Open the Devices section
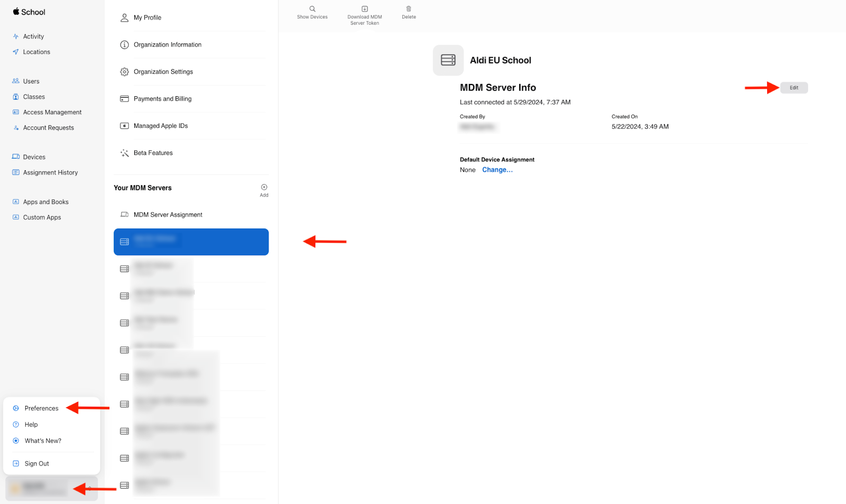This screenshot has width=846, height=504. (x=34, y=157)
